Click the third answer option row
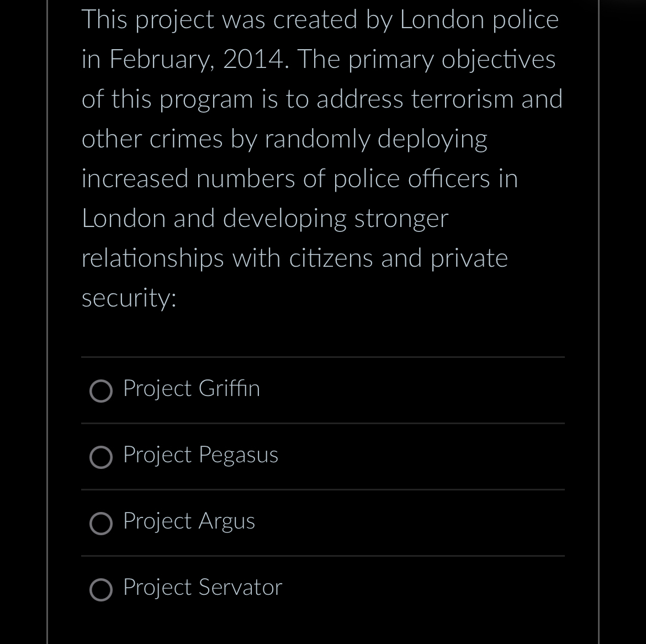The width and height of the screenshot is (646, 644). (323, 522)
